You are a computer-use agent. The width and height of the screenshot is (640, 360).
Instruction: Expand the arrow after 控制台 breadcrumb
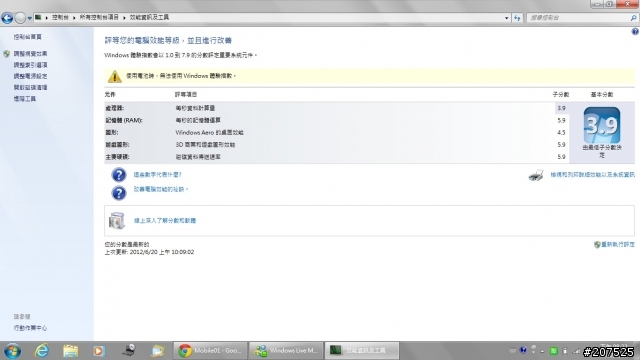pos(74,18)
